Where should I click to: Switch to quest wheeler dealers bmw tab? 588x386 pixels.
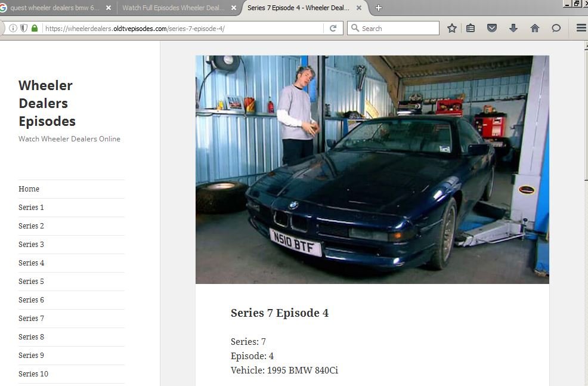(x=55, y=8)
